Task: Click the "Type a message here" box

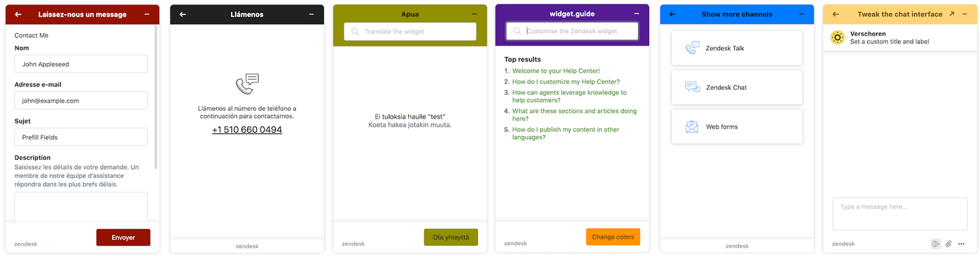Action: coord(899,214)
